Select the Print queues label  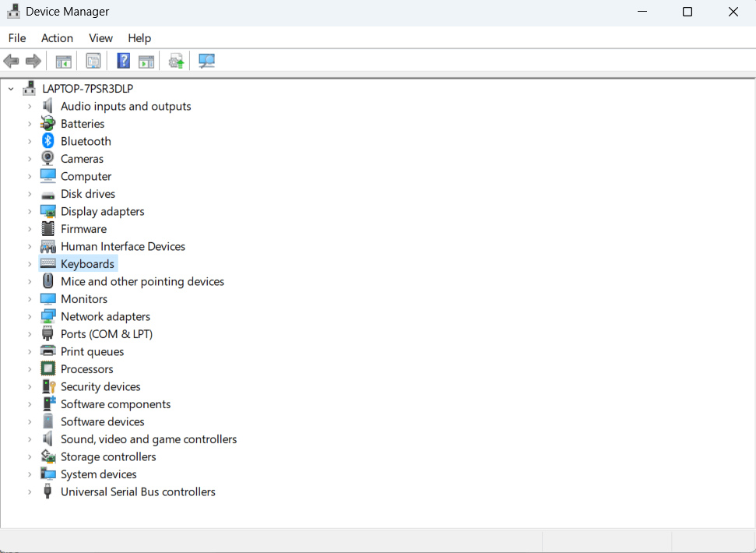[x=92, y=351]
